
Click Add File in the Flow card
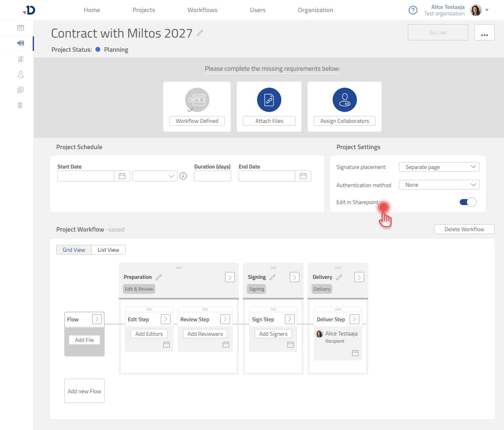click(x=84, y=340)
